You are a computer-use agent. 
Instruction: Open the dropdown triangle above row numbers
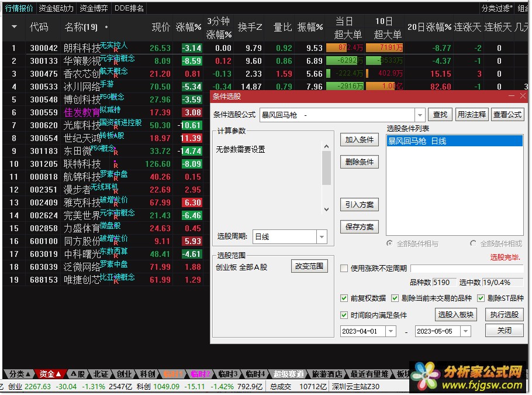(14, 26)
